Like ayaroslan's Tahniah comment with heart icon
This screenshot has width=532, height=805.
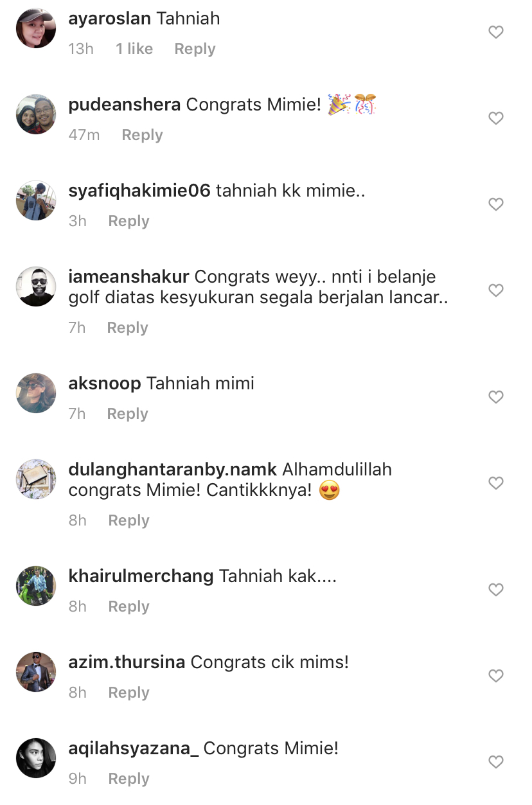click(495, 32)
